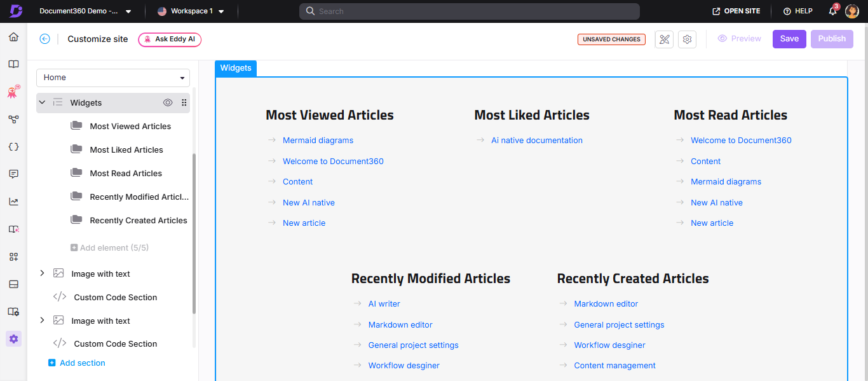This screenshot has width=868, height=381.
Task: Open the Document360 Demo project dropdown
Action: click(85, 11)
